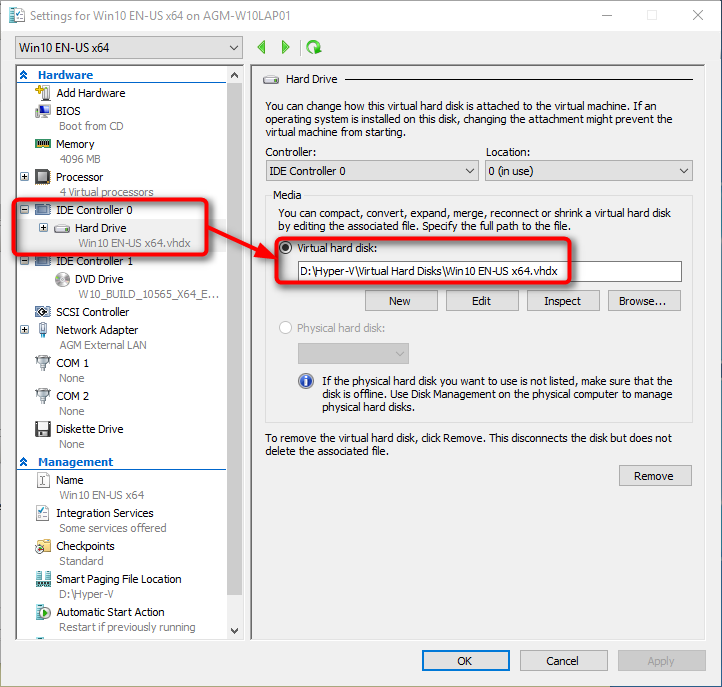
Task: Click the DVD Drive disc icon
Action: [62, 279]
